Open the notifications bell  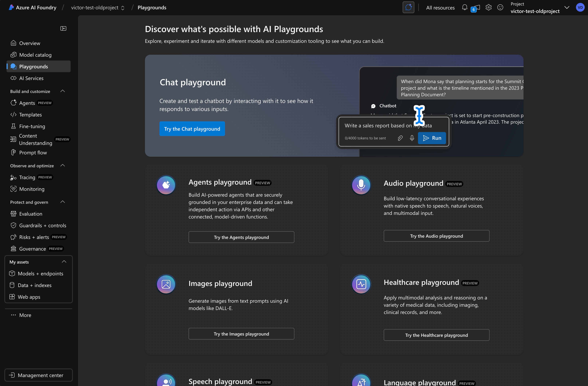point(464,7)
